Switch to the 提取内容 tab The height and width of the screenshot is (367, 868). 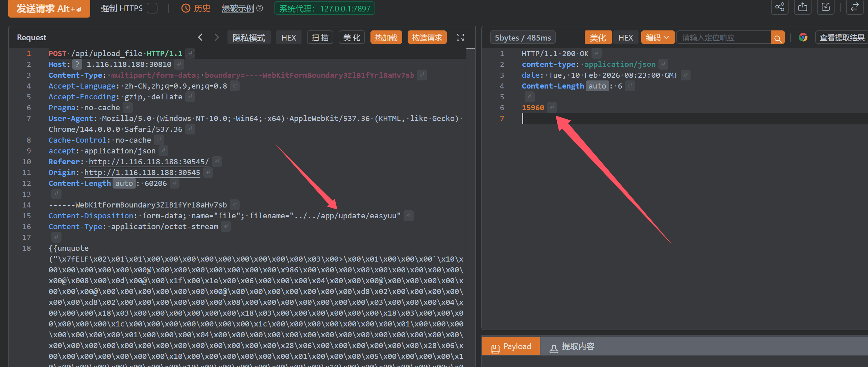click(572, 347)
